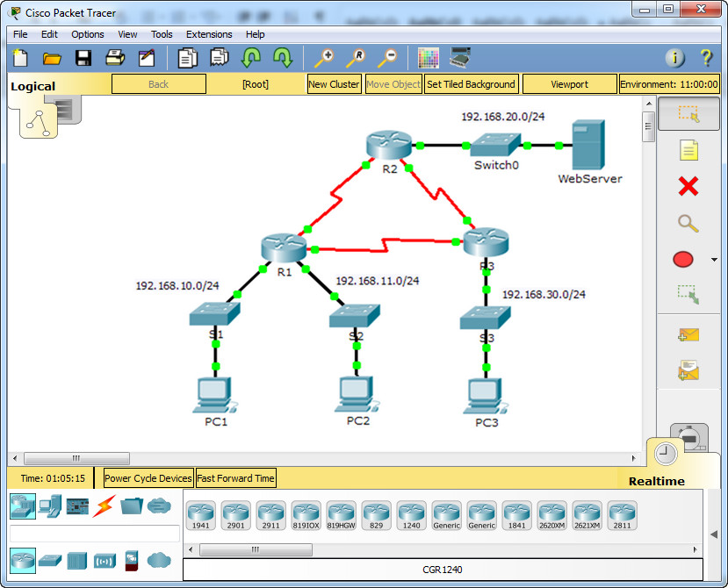Select PC1 in the topology
This screenshot has width=728, height=588.
point(215,396)
